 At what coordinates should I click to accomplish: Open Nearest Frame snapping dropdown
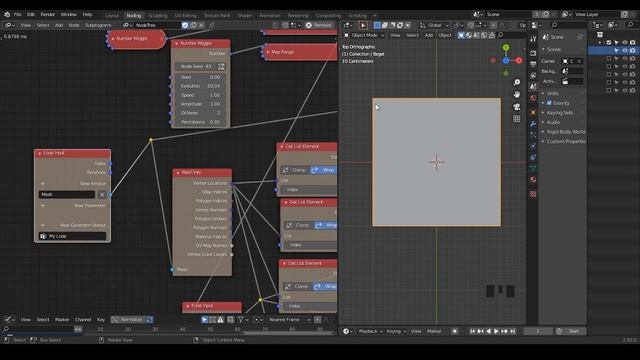290,320
